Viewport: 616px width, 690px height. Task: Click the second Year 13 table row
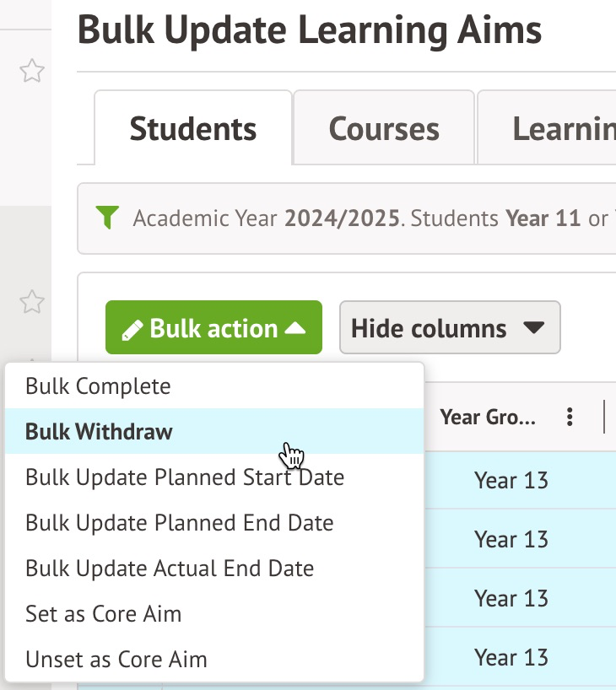511,539
